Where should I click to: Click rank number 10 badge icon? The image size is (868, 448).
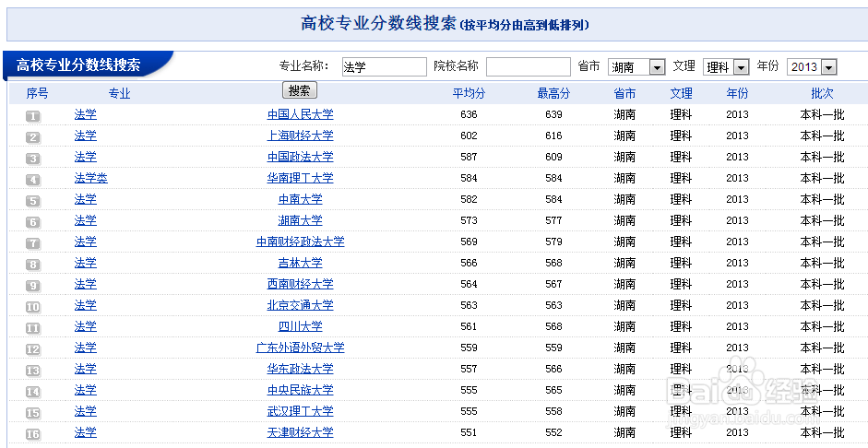33,307
